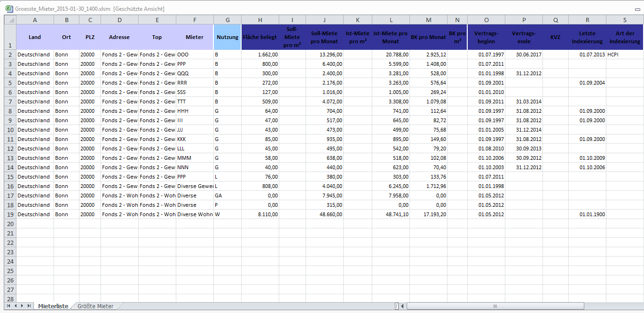This screenshot has width=644, height=313.
Task: Select the tenant cell OOO
Action: pos(195,55)
